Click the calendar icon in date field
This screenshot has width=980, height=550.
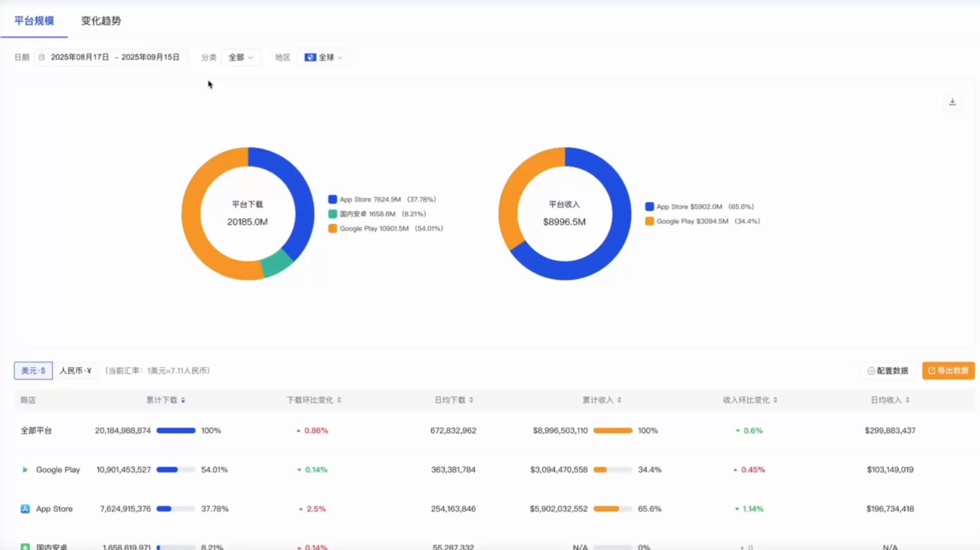tap(42, 58)
